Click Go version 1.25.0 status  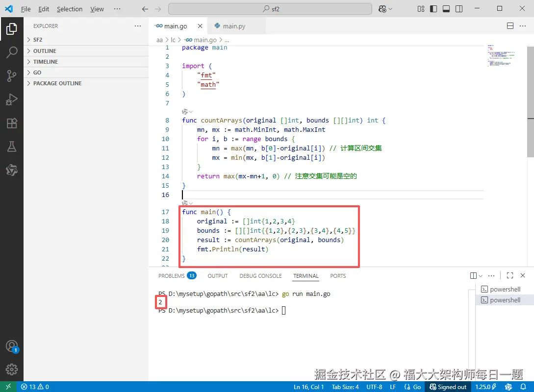coord(485,387)
